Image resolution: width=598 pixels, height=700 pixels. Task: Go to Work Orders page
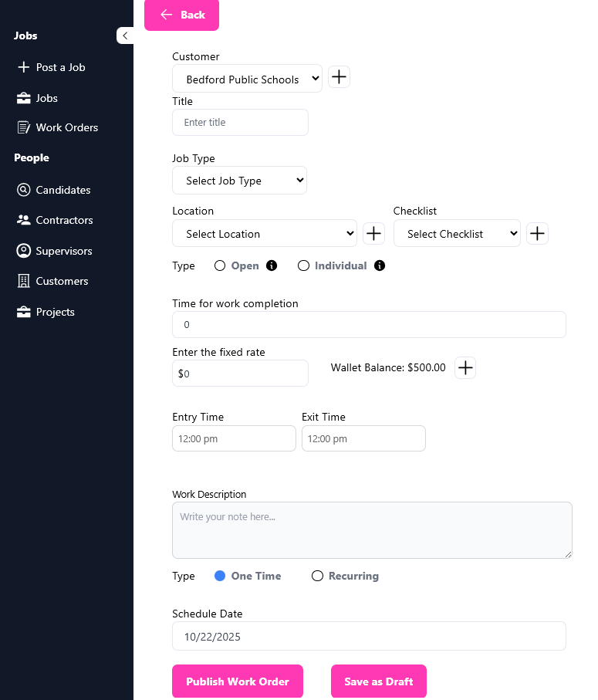coord(67,127)
